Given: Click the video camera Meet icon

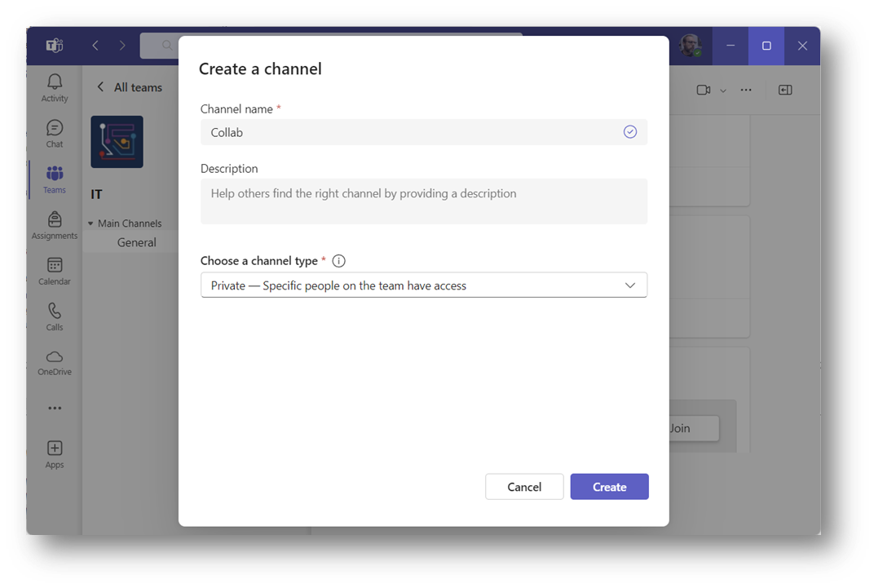Looking at the screenshot, I should [704, 90].
